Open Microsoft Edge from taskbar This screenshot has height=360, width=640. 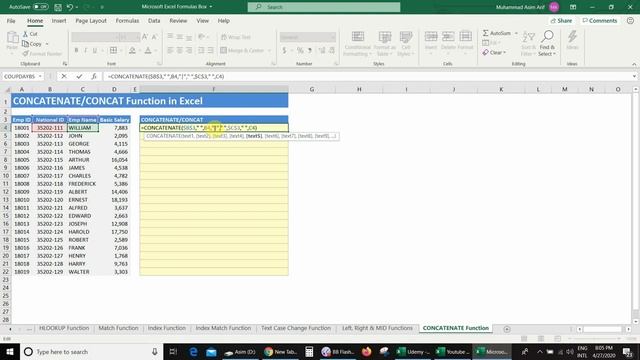[193, 351]
